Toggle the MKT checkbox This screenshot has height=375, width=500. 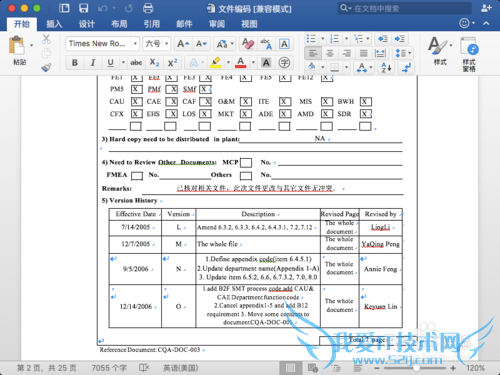246,114
